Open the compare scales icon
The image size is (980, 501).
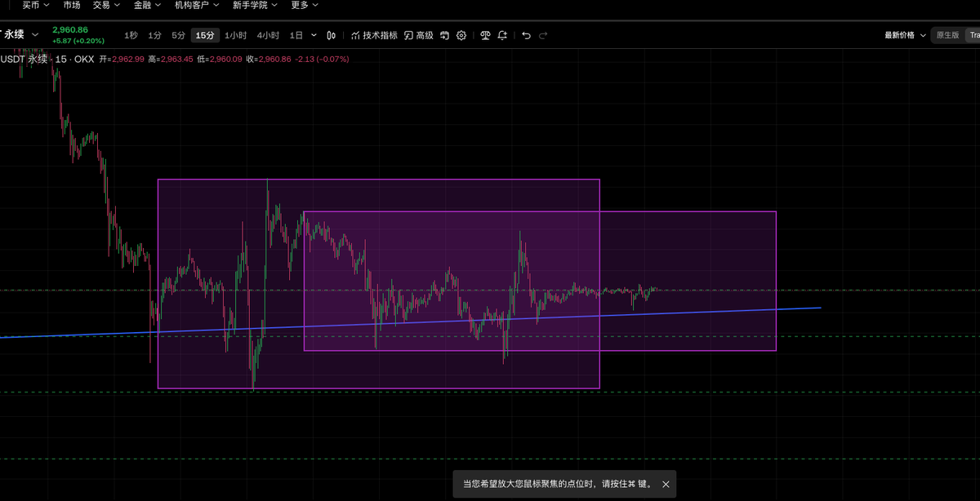tap(485, 35)
